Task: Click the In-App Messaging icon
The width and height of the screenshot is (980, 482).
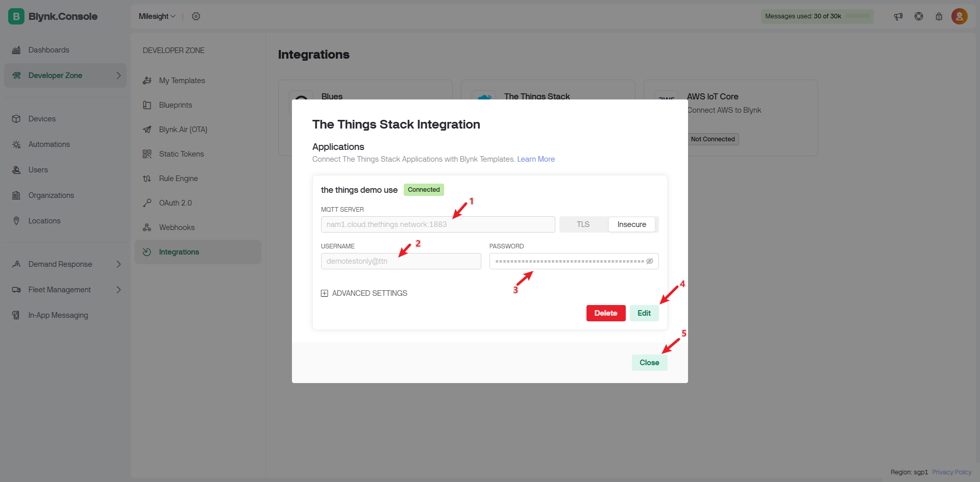Action: (16, 315)
